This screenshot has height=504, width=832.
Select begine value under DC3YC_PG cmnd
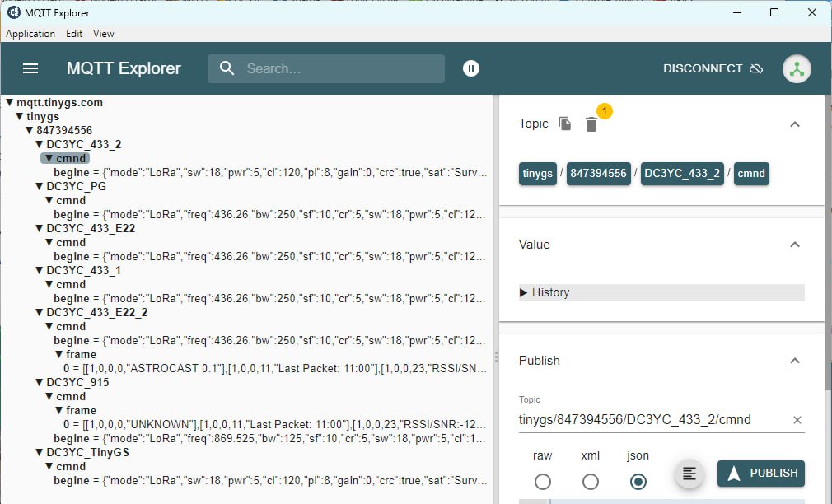click(x=270, y=214)
